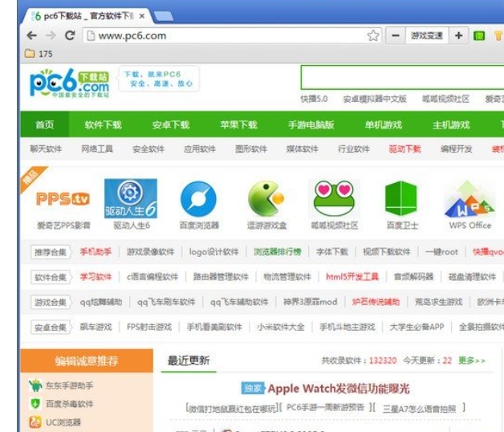
Task: Open the 驱动人生6 app icon
Action: click(131, 198)
